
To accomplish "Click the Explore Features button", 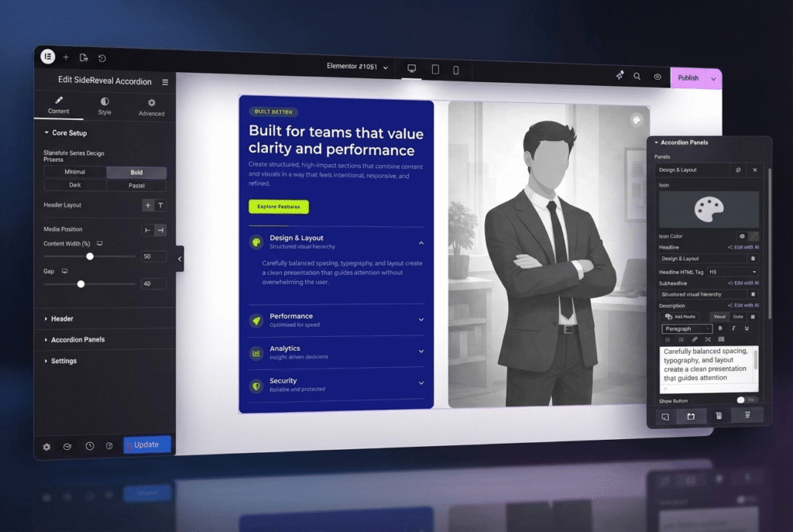I will (x=278, y=207).
